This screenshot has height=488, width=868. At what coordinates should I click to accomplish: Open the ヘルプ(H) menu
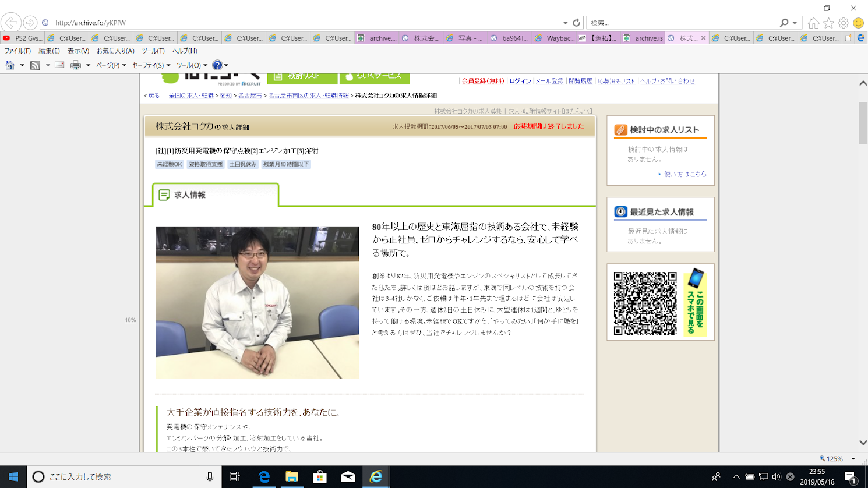185,51
